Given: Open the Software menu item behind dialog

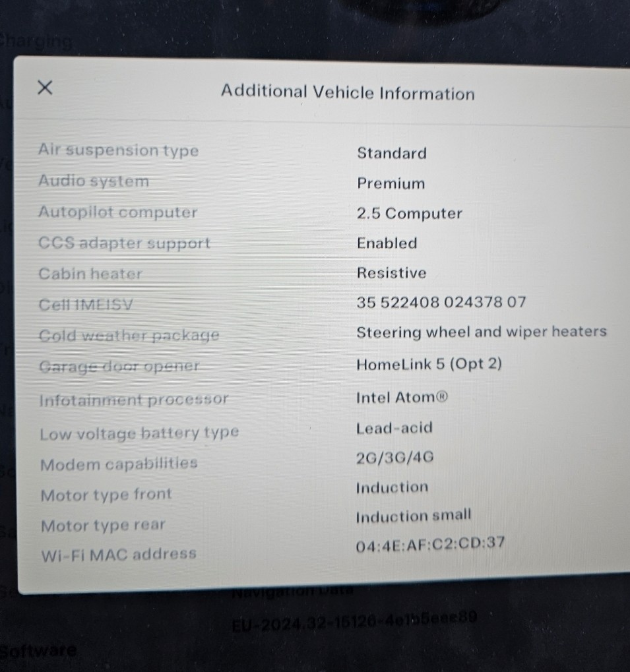Looking at the screenshot, I should tap(38, 651).
